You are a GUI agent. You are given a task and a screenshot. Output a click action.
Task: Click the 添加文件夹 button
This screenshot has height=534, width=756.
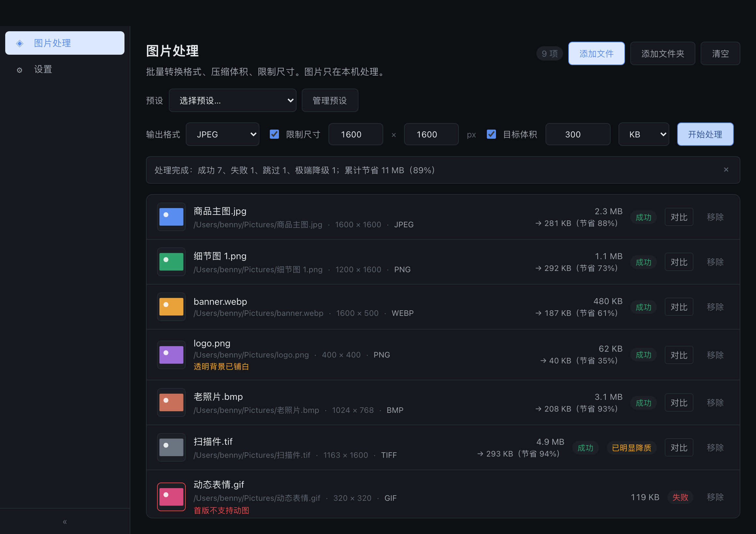click(x=662, y=54)
